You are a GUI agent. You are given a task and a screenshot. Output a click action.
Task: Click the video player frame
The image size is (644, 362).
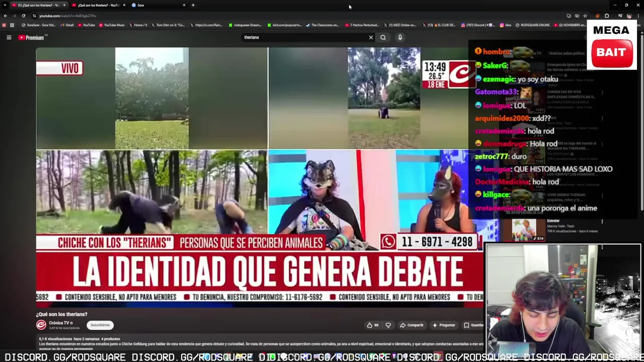(x=259, y=177)
